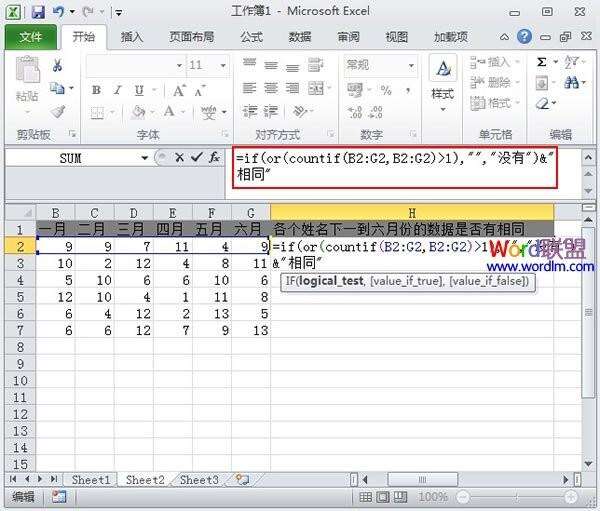The width and height of the screenshot is (600, 511).
Task: Click the Undo arrow icon
Action: point(59,11)
